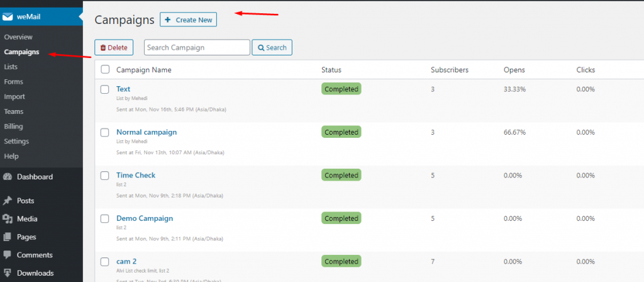Go to Forms in weMail menu

[14, 81]
